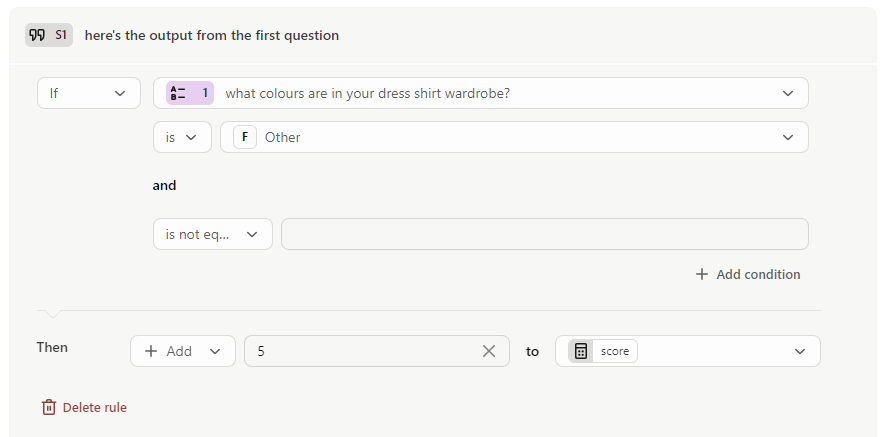Image resolution: width=894 pixels, height=437 pixels.
Task: Clear the value 5 with the X icon
Action: click(x=489, y=351)
